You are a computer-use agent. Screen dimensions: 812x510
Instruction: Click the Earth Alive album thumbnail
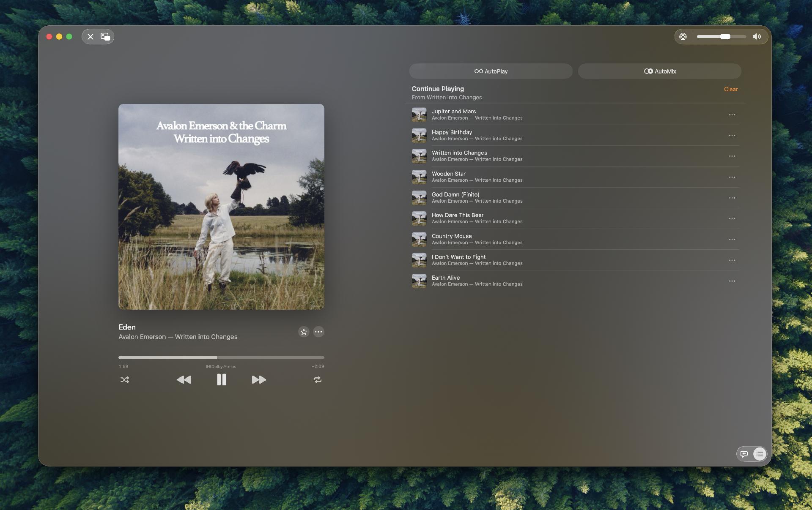point(419,281)
